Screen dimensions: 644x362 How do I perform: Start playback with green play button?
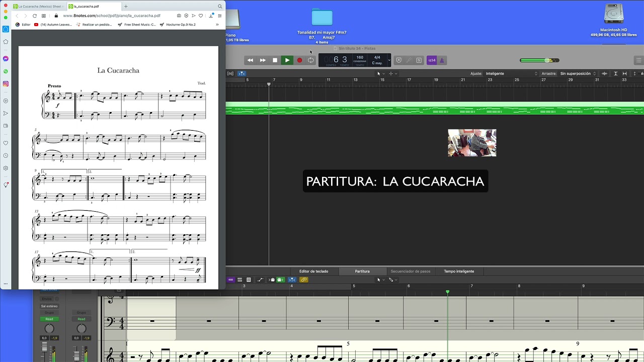pyautogui.click(x=287, y=60)
